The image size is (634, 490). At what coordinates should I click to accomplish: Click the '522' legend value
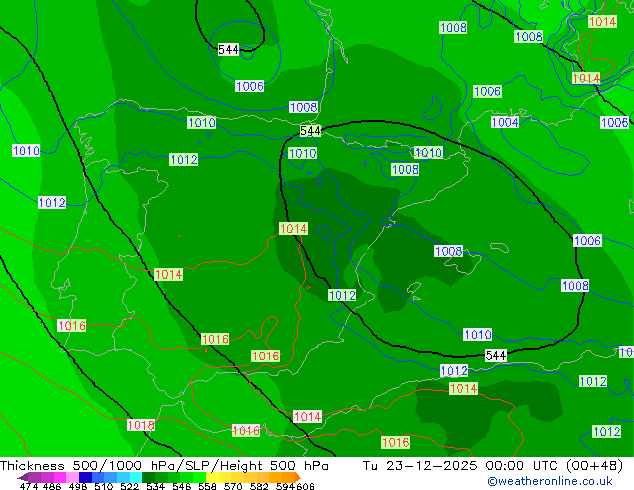(129, 486)
